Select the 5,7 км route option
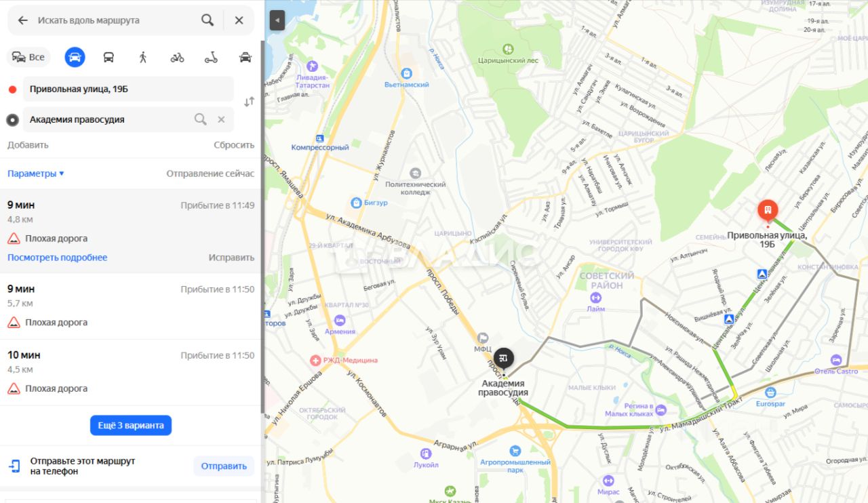 point(131,306)
